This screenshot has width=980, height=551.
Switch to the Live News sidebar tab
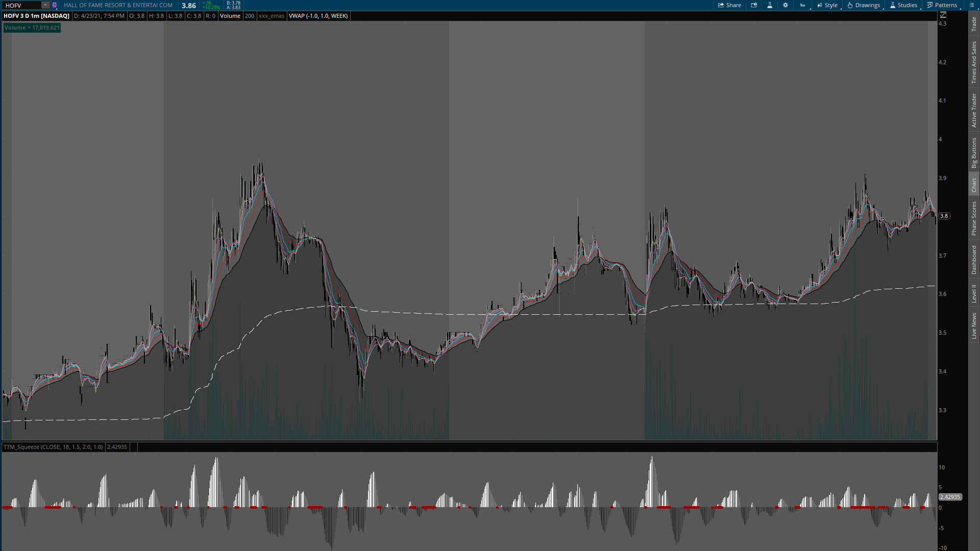[974, 325]
